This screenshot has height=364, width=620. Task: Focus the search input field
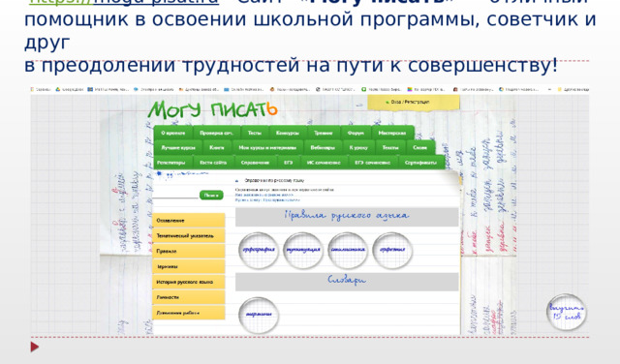(x=174, y=195)
